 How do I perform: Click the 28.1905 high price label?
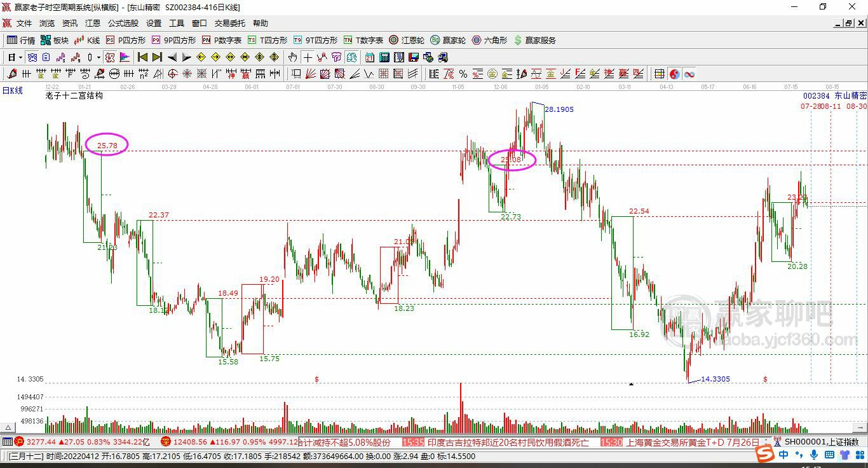click(x=559, y=109)
